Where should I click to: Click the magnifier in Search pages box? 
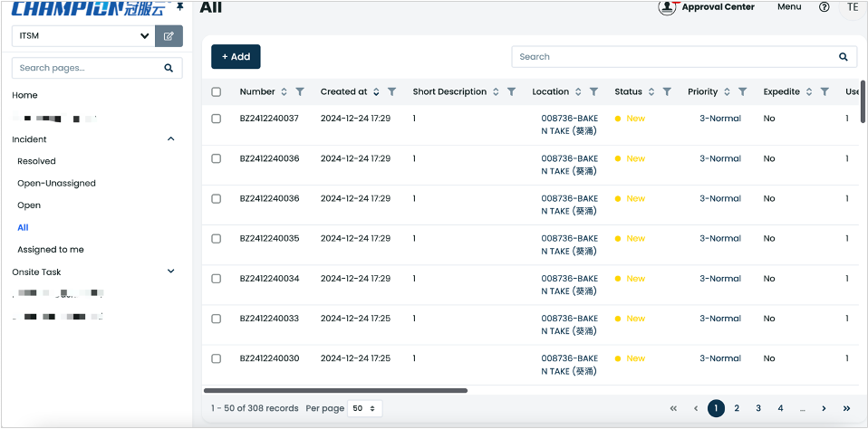169,68
